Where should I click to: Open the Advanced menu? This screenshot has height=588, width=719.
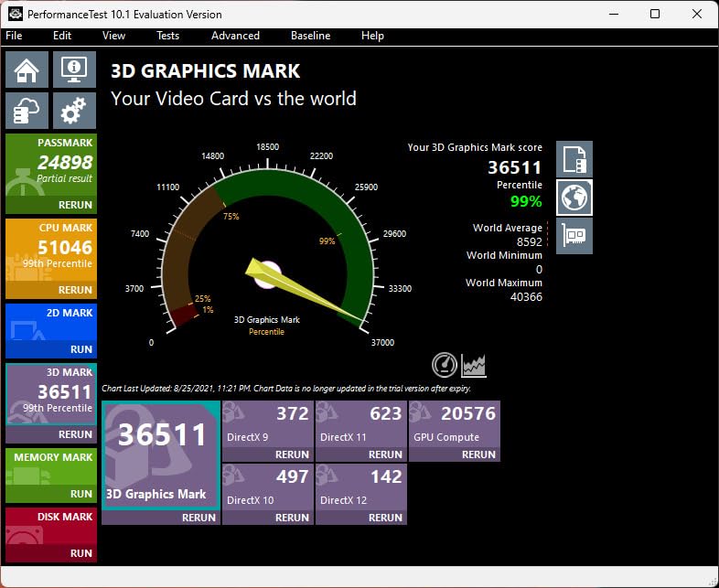[x=235, y=36]
